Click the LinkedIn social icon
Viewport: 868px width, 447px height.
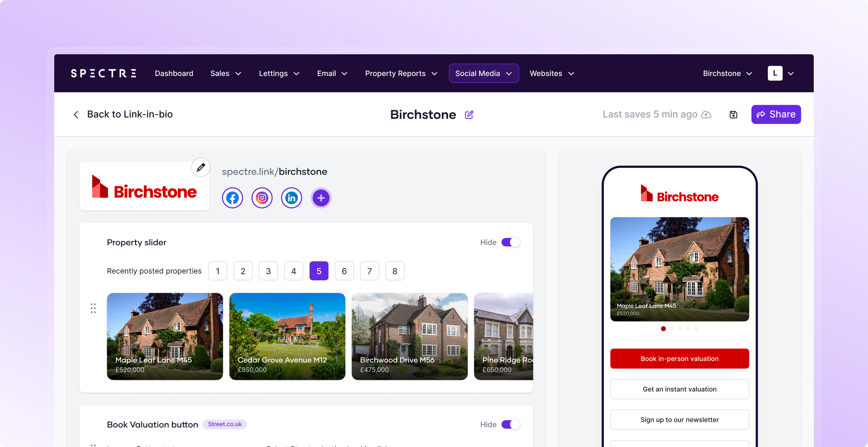coord(291,198)
